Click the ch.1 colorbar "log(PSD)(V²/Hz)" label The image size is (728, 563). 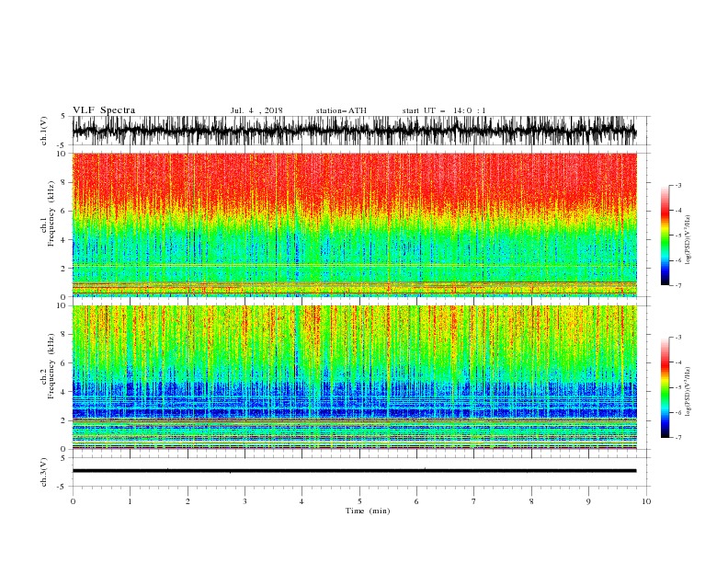point(688,240)
